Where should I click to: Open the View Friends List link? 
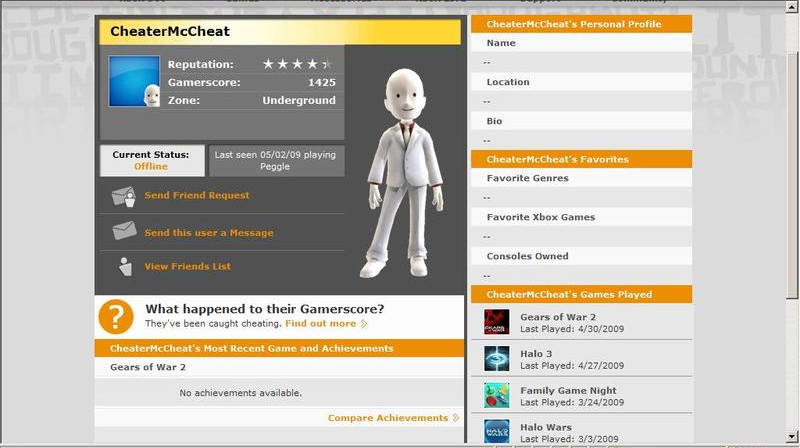(x=187, y=266)
